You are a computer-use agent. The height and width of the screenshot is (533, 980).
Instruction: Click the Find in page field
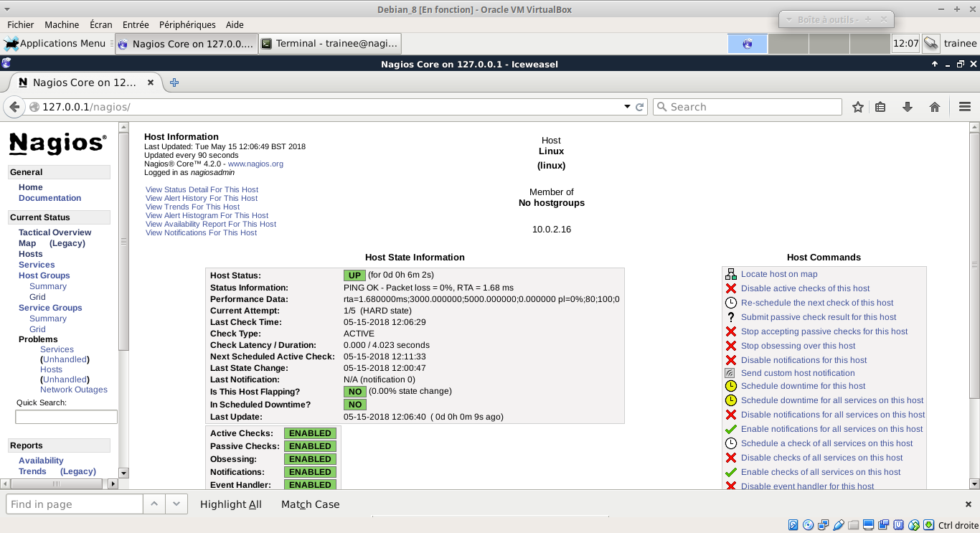click(x=75, y=504)
